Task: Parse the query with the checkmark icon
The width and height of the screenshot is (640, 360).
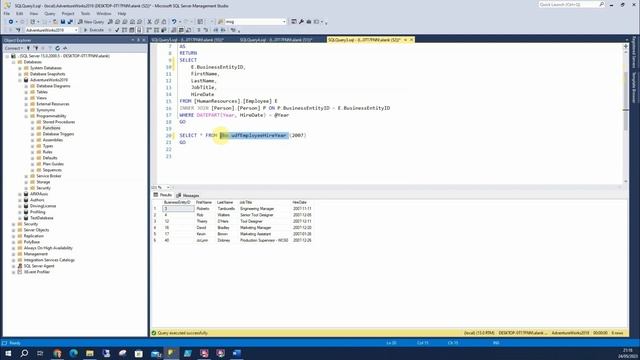Action: coord(117,30)
